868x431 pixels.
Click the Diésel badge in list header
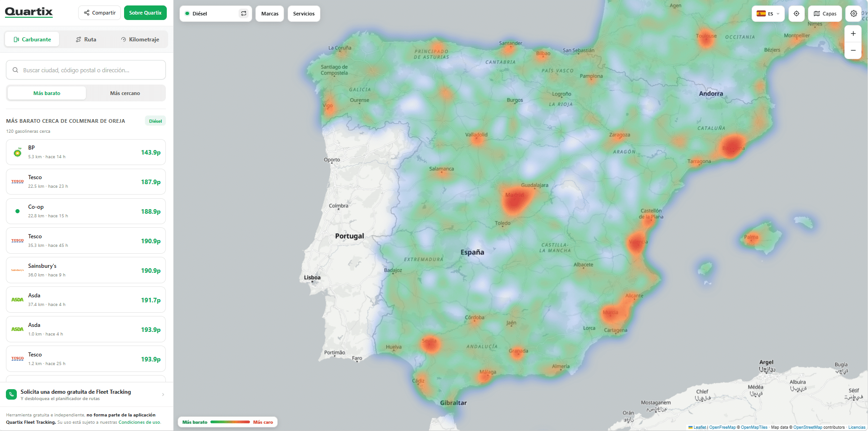click(x=155, y=121)
